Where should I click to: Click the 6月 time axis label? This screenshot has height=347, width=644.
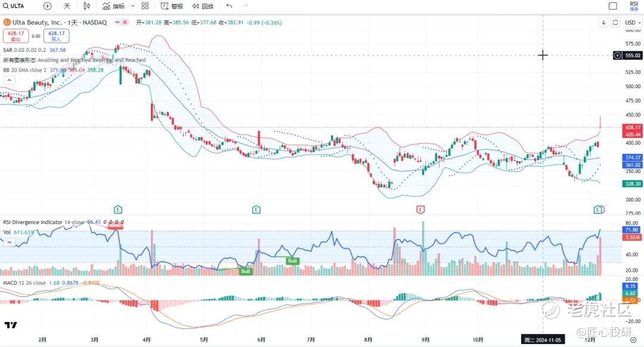261,340
